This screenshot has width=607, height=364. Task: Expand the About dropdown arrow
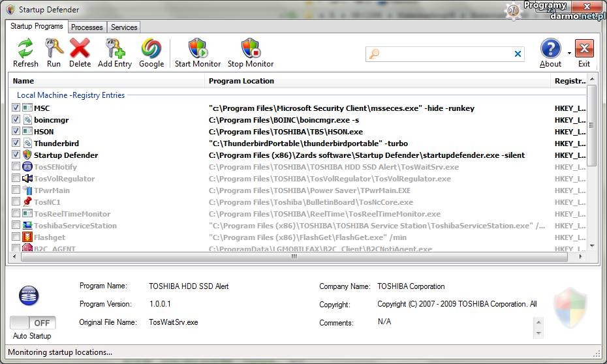569,53
